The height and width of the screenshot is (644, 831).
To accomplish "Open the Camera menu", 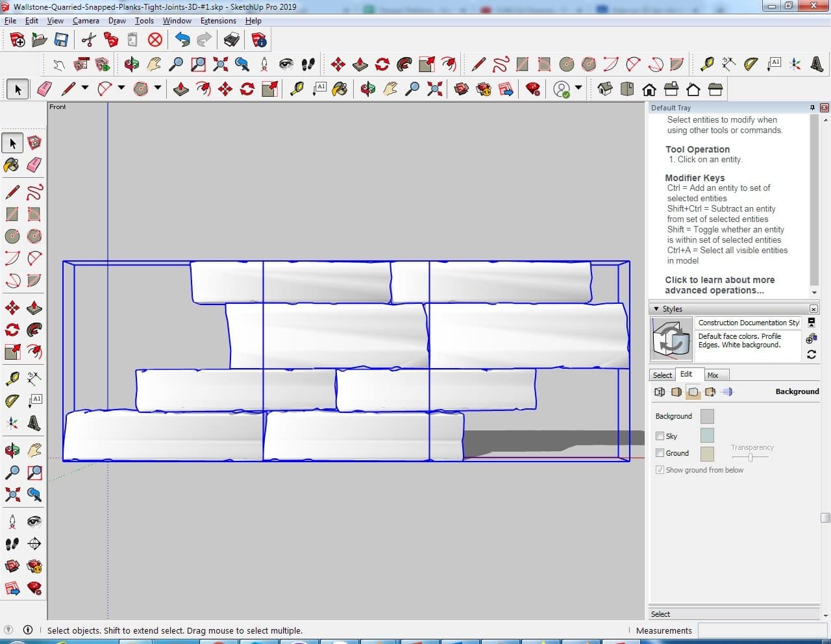I will (86, 21).
